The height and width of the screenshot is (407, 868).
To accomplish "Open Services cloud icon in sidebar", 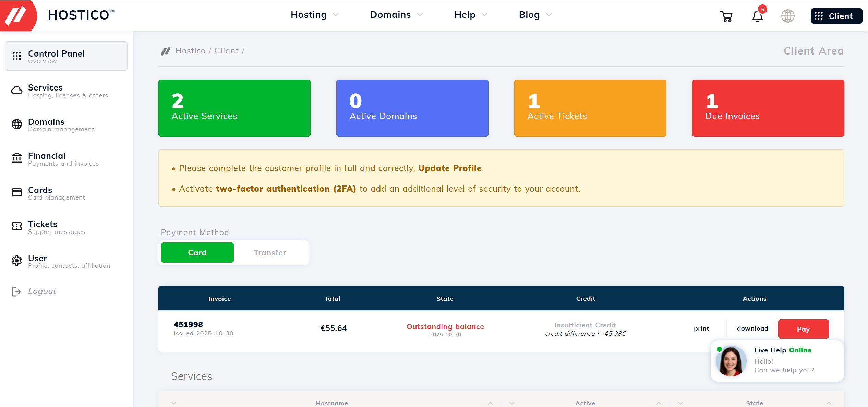I will pos(17,91).
